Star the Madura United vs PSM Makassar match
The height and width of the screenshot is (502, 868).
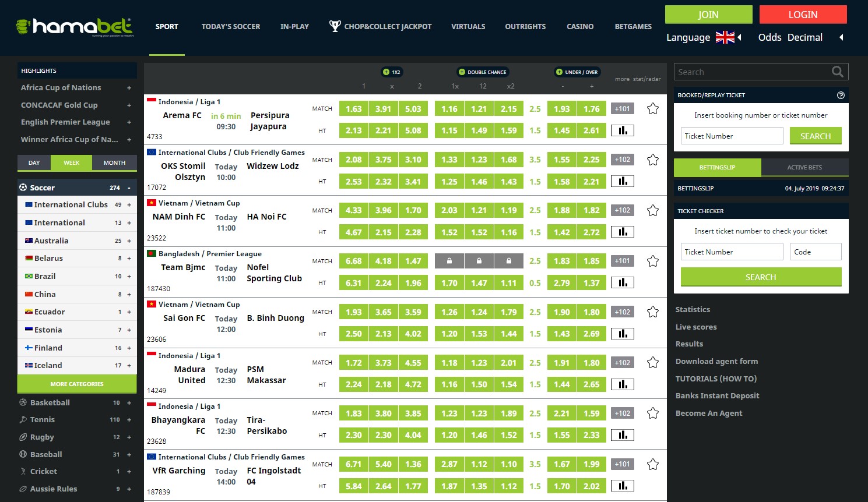[x=653, y=362]
